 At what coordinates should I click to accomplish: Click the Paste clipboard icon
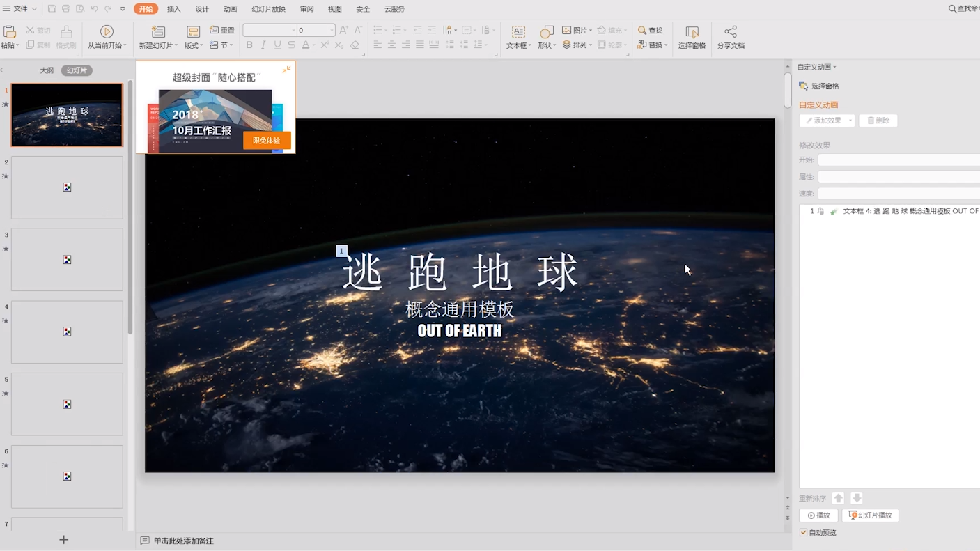[10, 32]
